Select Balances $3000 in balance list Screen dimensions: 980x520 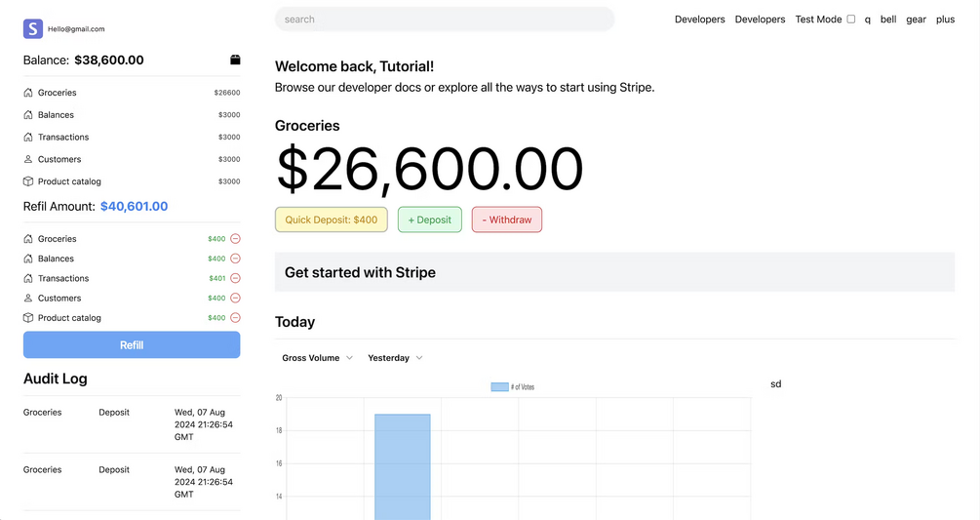point(132,115)
